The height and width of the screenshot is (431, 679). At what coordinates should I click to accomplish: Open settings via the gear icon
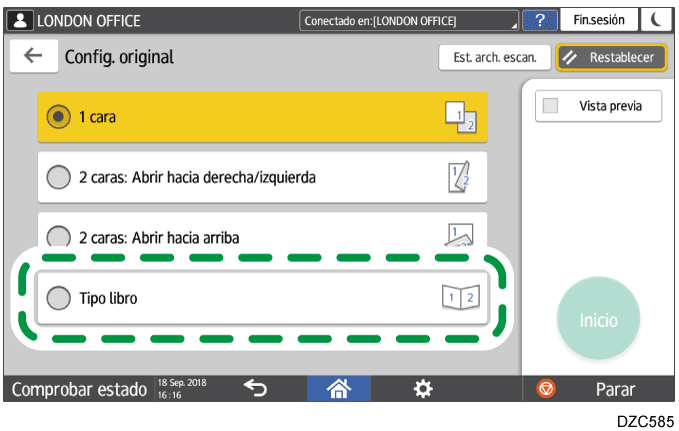424,389
